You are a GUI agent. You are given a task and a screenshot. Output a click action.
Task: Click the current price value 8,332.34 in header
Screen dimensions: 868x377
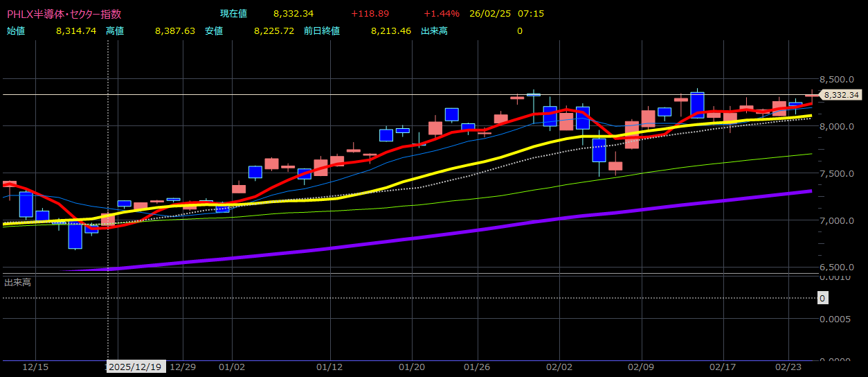[x=293, y=14]
